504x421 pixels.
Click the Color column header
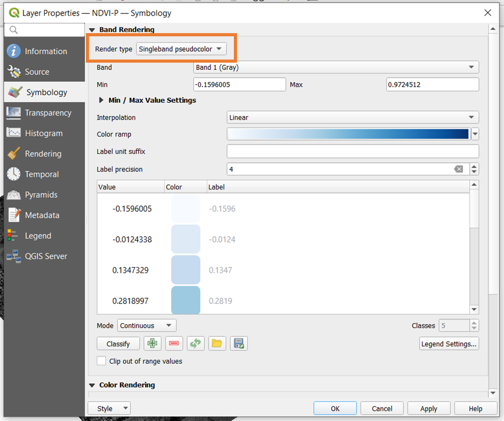click(x=185, y=187)
